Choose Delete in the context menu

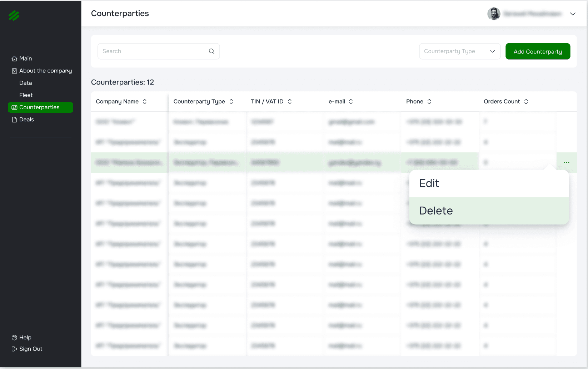tap(489, 211)
